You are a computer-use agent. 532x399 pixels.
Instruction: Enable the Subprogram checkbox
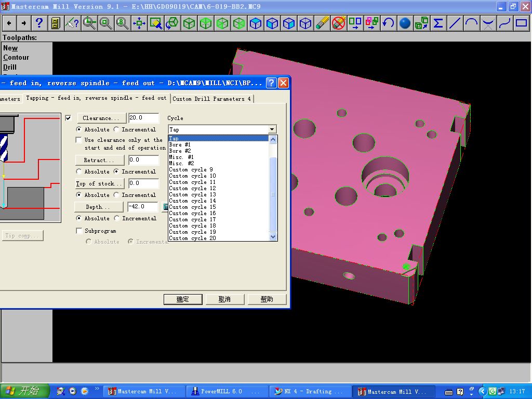79,231
